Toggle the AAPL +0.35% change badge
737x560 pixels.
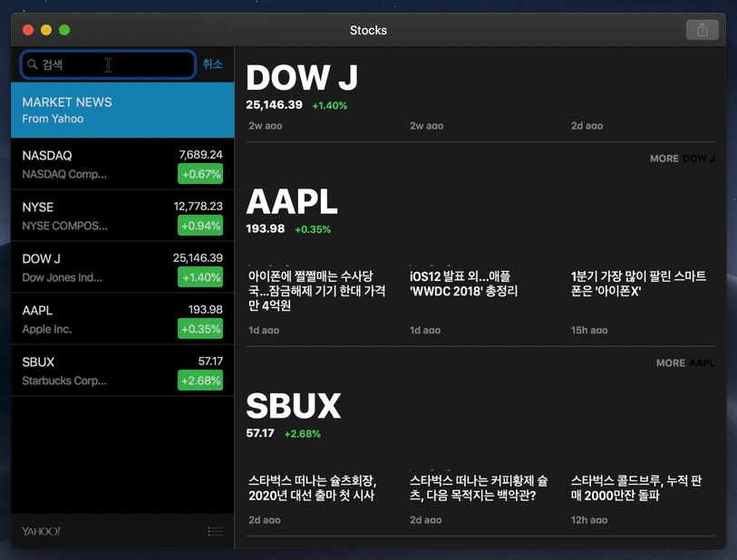[200, 329]
